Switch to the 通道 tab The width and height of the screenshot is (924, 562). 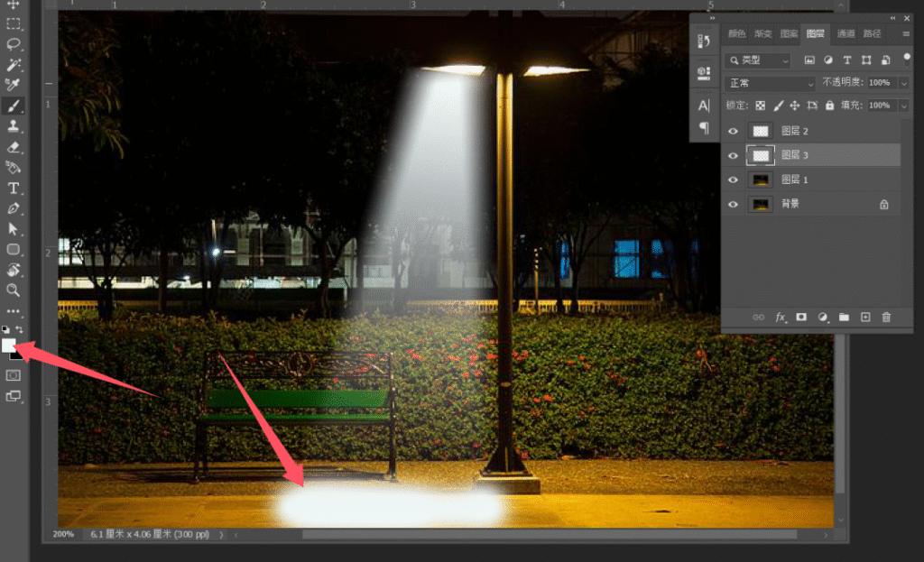pyautogui.click(x=845, y=33)
